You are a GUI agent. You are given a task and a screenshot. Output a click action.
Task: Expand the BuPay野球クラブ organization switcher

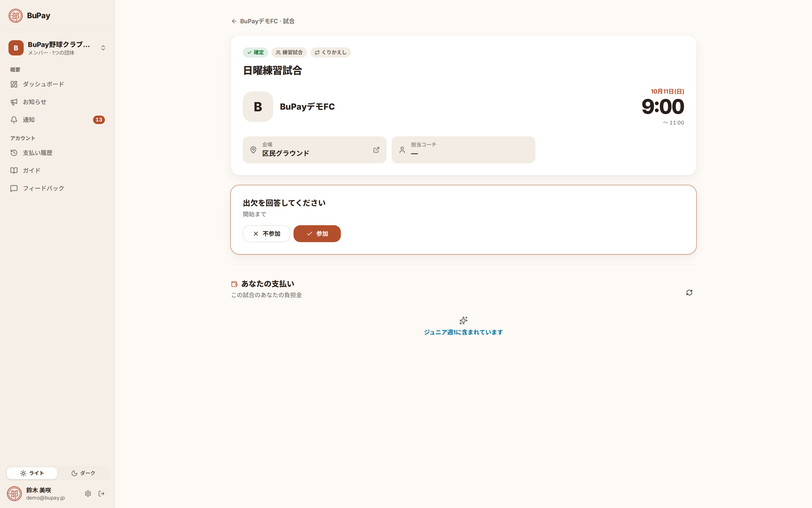(x=57, y=48)
